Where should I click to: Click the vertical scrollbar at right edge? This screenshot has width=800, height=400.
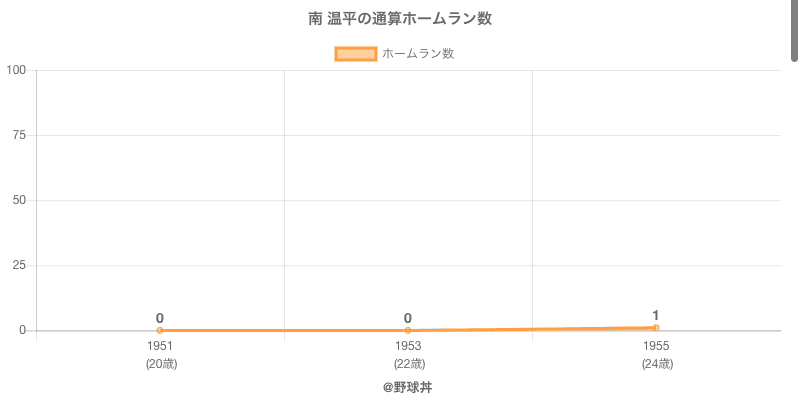coord(795,30)
